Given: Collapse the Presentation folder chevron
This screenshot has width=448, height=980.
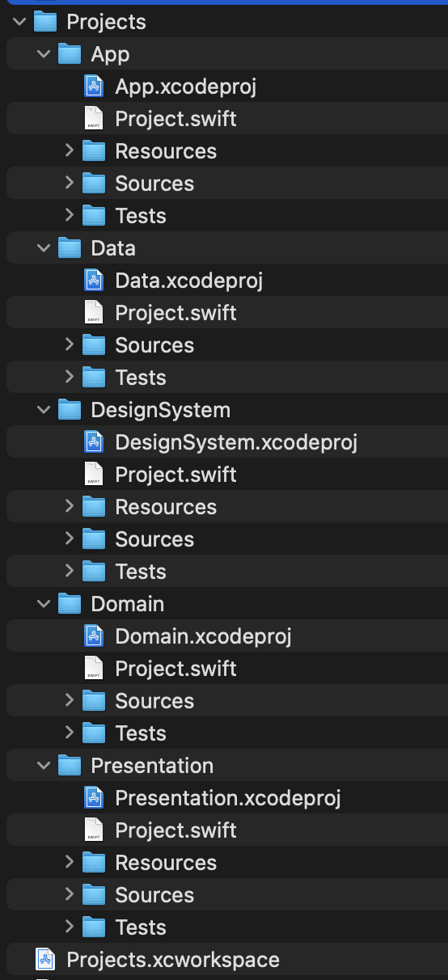Looking at the screenshot, I should point(44,766).
